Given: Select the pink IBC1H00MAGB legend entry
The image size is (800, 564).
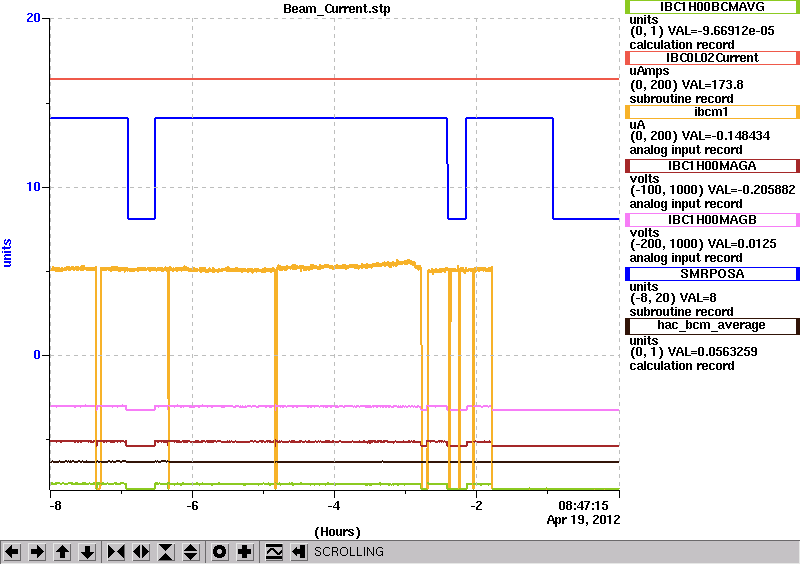Looking at the screenshot, I should pyautogui.click(x=712, y=220).
